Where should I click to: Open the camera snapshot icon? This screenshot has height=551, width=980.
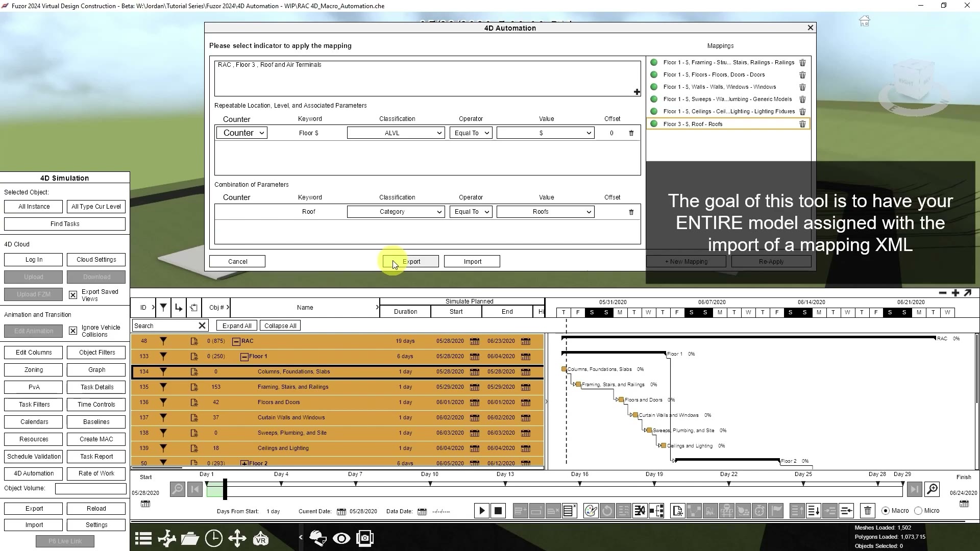pos(365,538)
